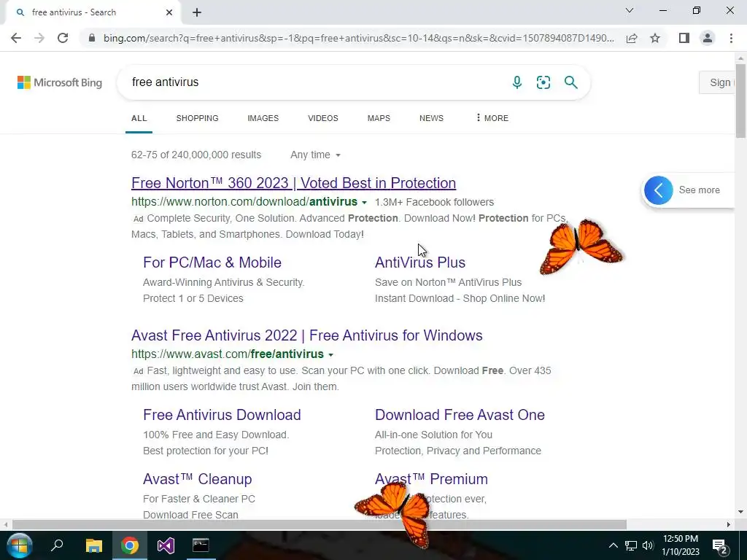Screen dimensions: 747x560
Task: Open the network status tray icon
Action: tap(631, 545)
